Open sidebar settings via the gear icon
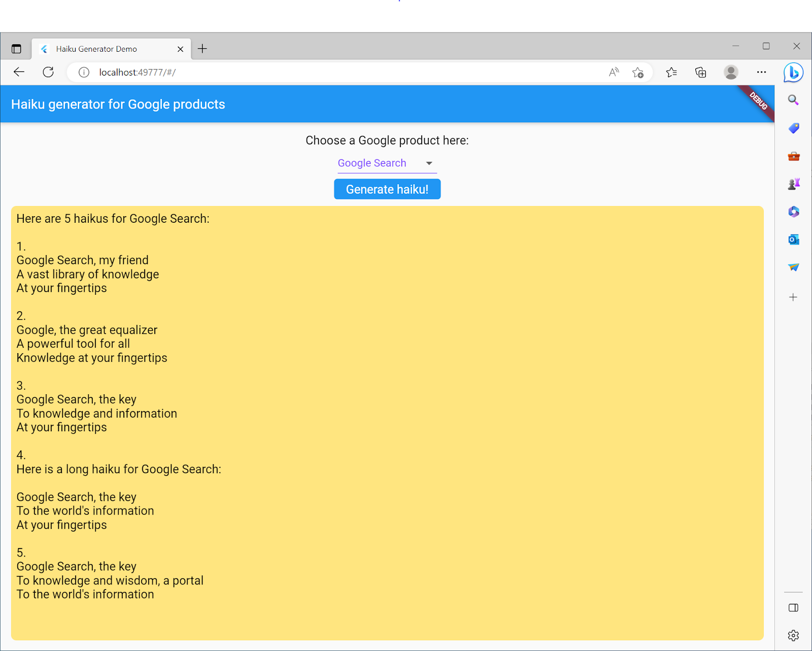 point(793,635)
